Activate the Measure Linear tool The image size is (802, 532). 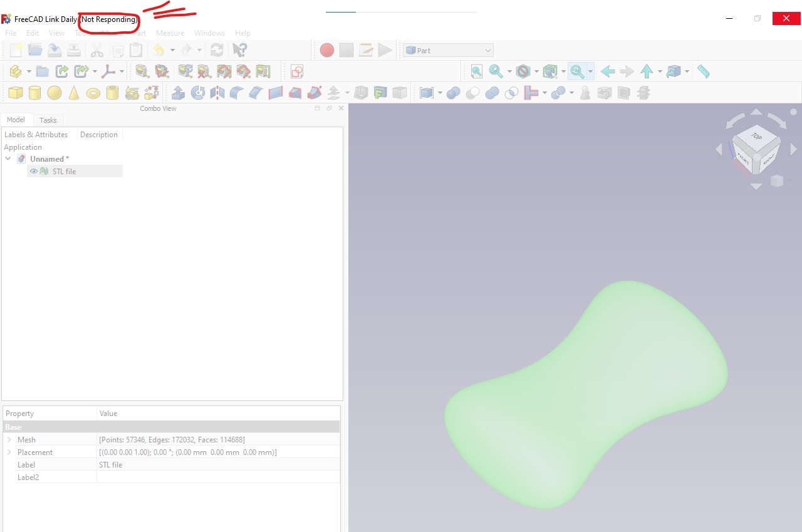coord(702,71)
